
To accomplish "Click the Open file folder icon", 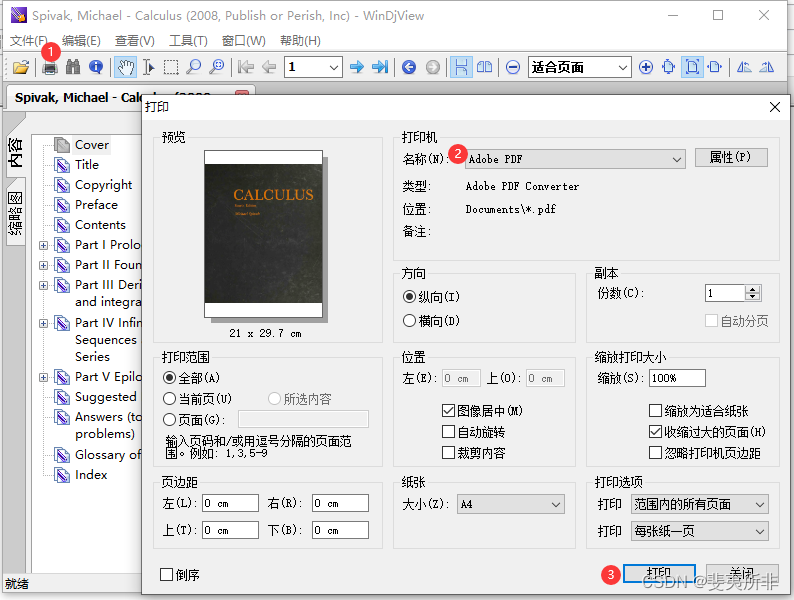I will 21,67.
